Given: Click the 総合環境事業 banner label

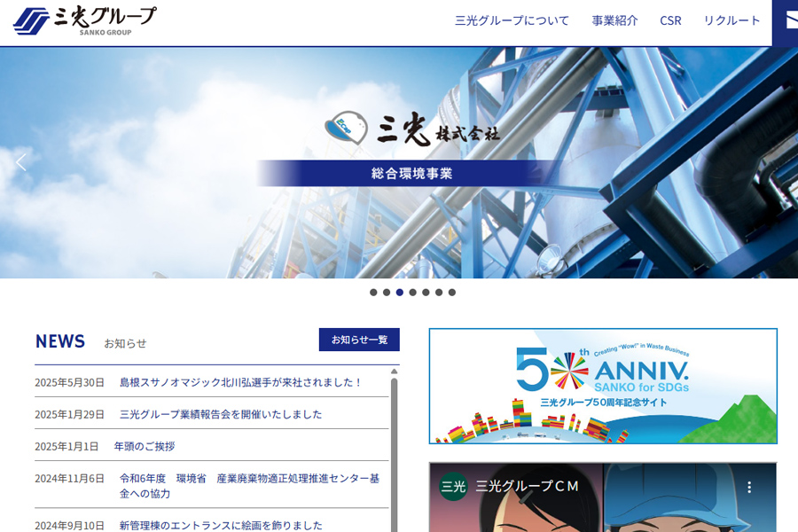Looking at the screenshot, I should [411, 174].
